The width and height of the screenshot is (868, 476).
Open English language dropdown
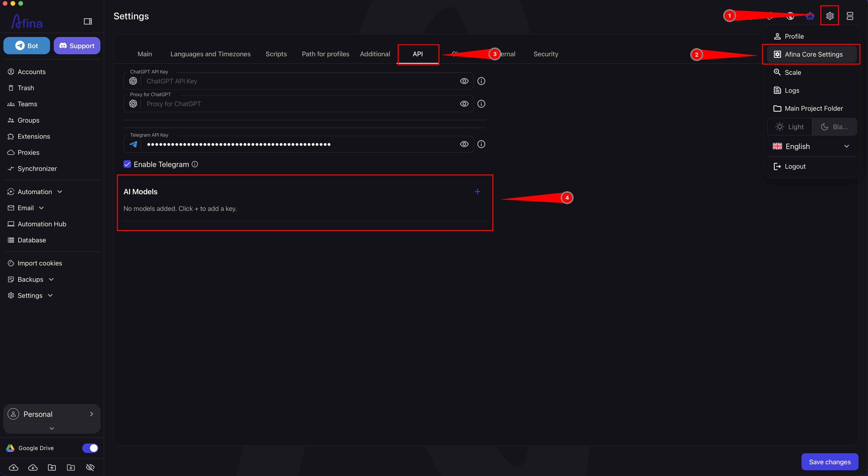pos(811,146)
